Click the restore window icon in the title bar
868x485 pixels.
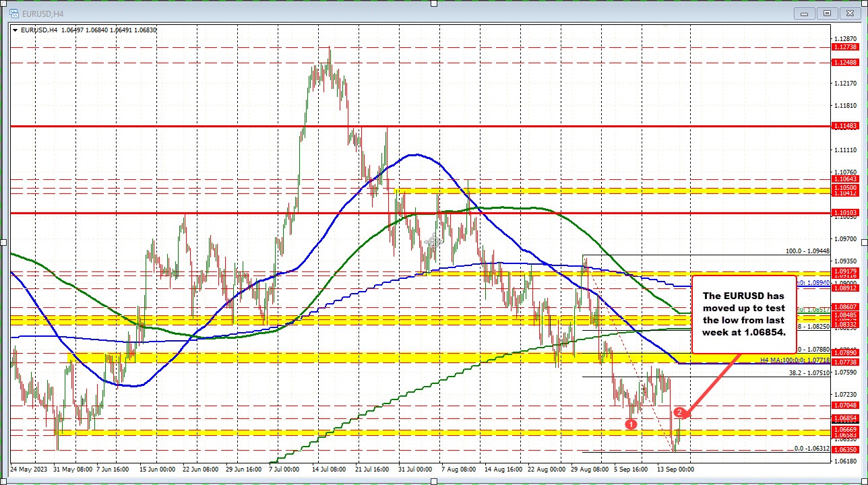click(827, 13)
